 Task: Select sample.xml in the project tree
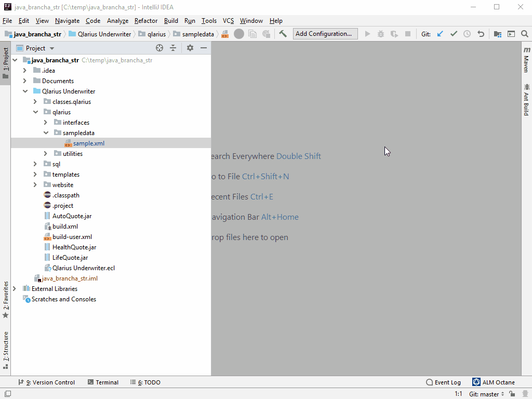pos(90,143)
